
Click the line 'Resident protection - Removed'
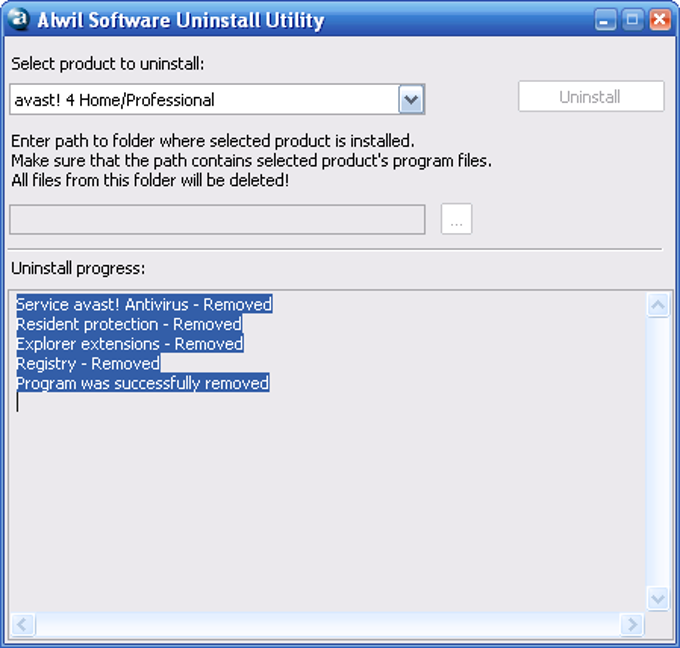pos(129,324)
